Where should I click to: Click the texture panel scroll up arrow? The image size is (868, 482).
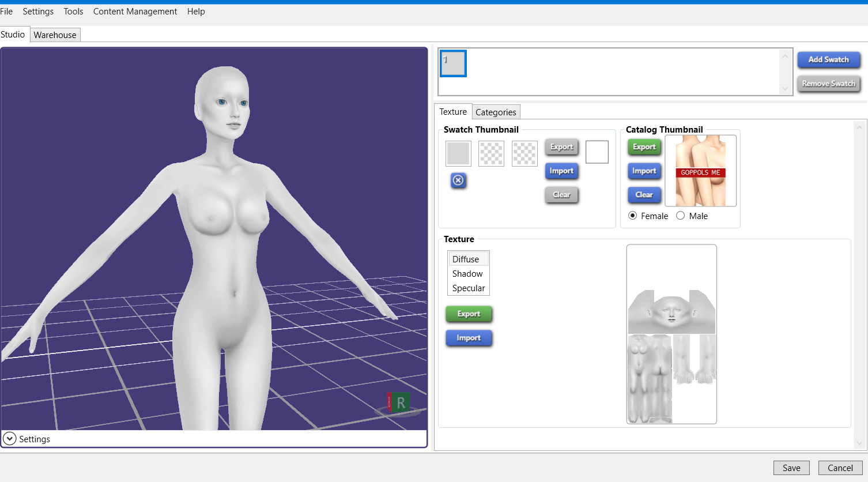pos(859,127)
